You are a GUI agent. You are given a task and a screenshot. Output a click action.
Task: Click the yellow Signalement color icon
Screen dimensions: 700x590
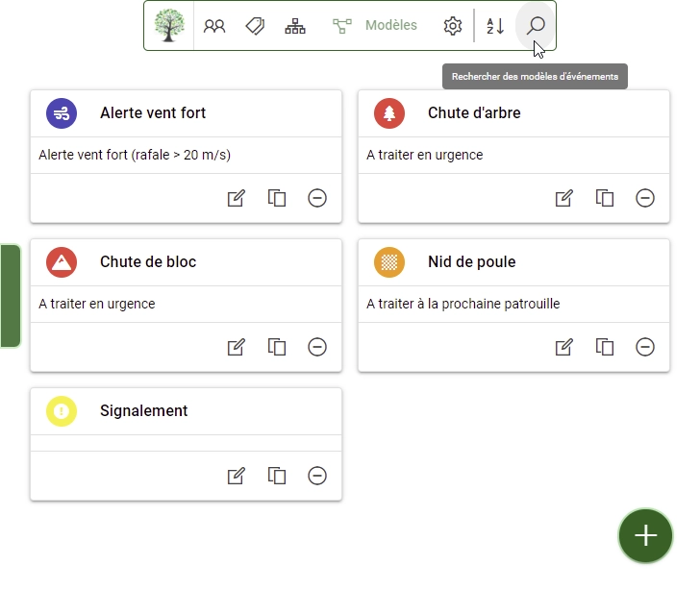tap(62, 411)
